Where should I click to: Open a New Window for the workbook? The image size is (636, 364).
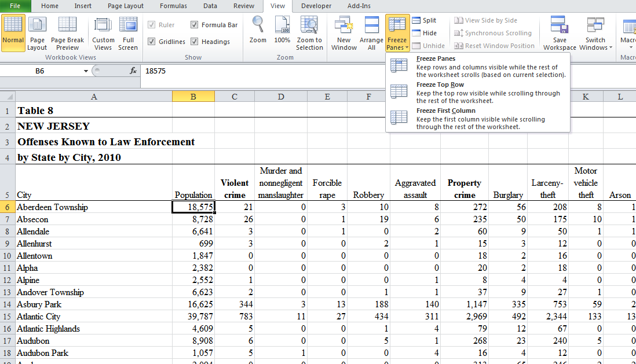[343, 32]
